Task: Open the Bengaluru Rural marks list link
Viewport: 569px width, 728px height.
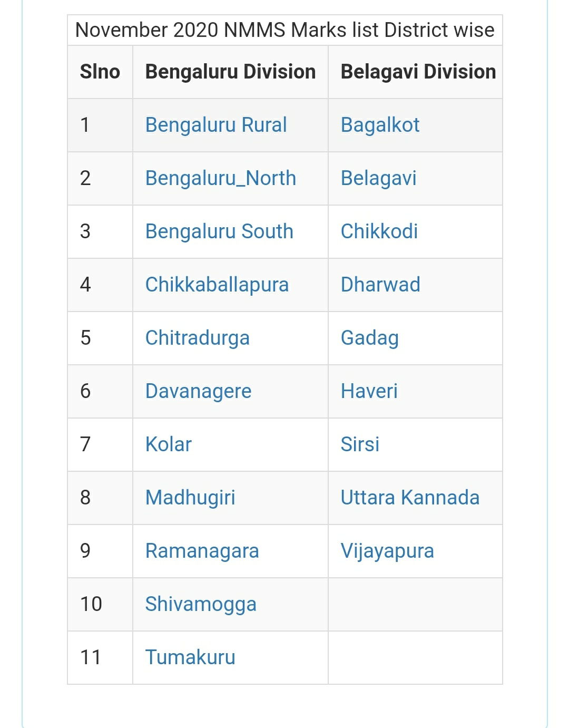Action: point(216,125)
